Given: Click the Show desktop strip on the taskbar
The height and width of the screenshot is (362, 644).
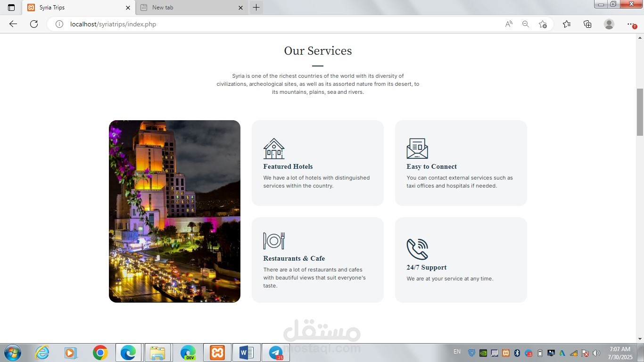Looking at the screenshot, I should 641,353.
